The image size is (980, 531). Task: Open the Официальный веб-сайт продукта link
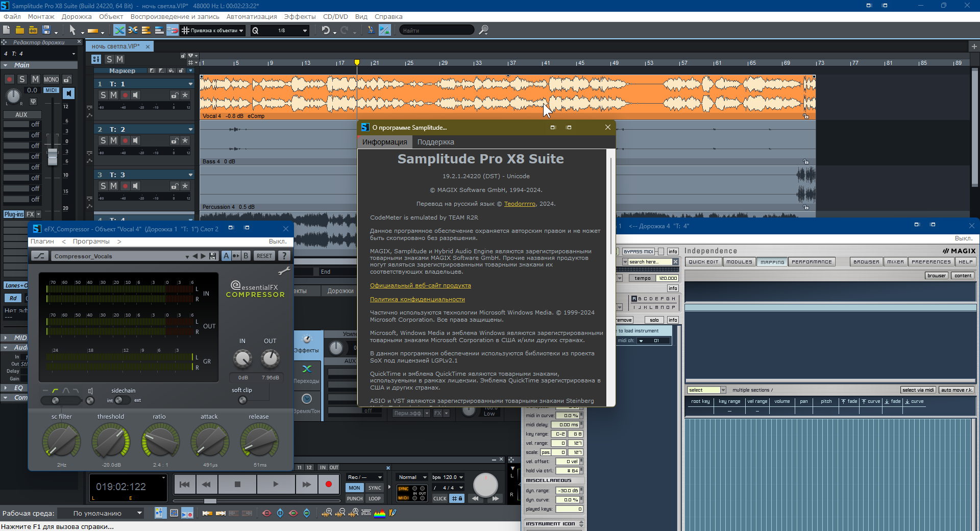(421, 285)
